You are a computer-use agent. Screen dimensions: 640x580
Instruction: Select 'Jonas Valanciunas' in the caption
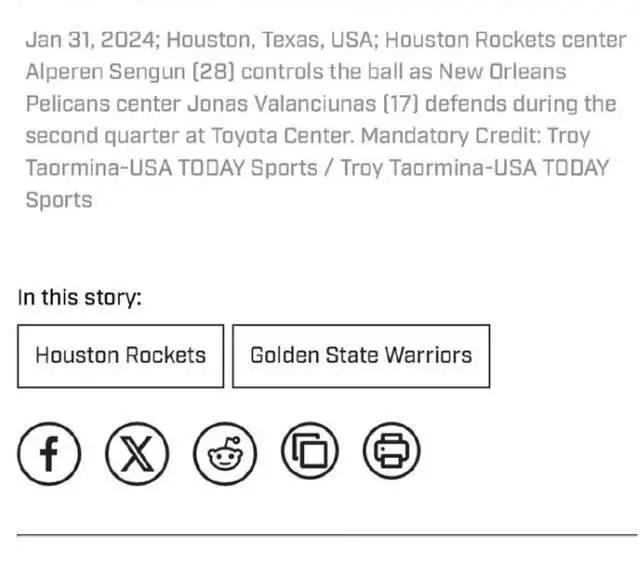point(282,104)
